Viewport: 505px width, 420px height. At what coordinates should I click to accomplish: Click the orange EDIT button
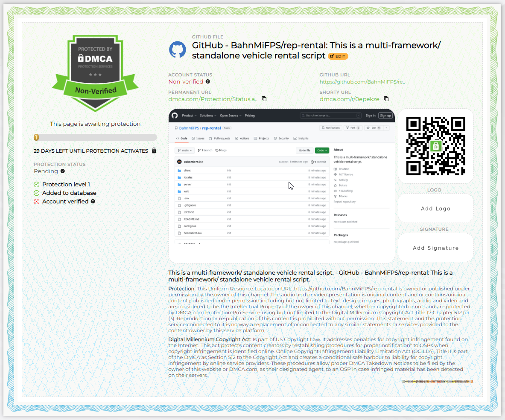pyautogui.click(x=338, y=56)
